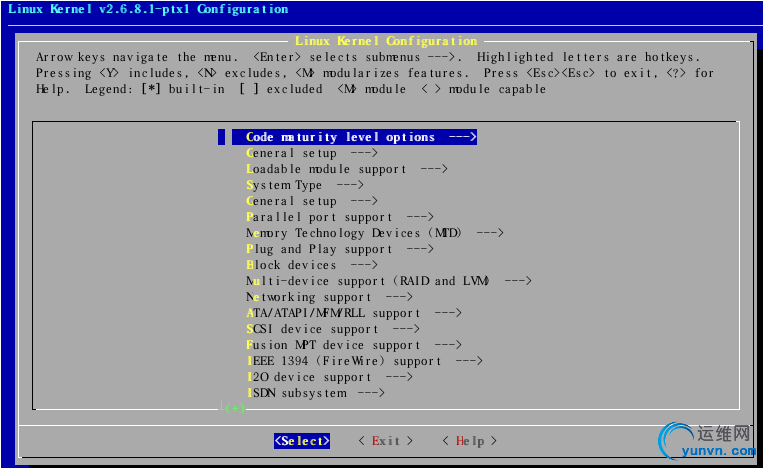The height and width of the screenshot is (468, 763).
Task: Select IEEE 1394 (FireWire) support entry
Action: coord(364,361)
